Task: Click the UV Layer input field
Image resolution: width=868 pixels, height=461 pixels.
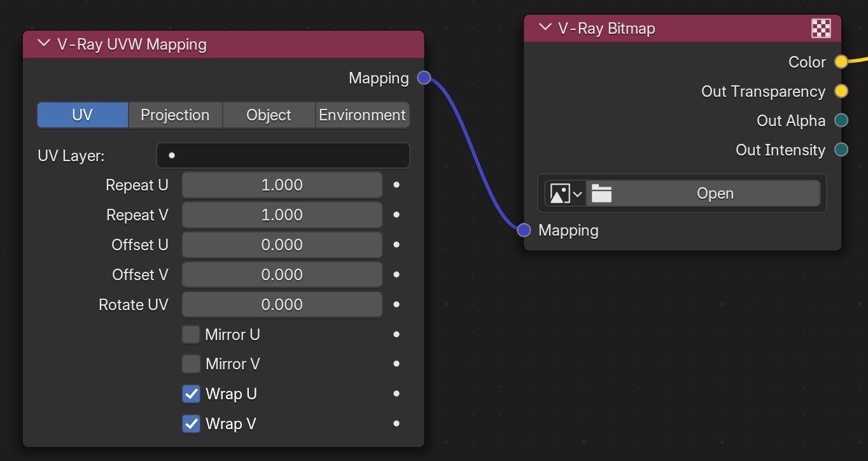Action: (283, 155)
